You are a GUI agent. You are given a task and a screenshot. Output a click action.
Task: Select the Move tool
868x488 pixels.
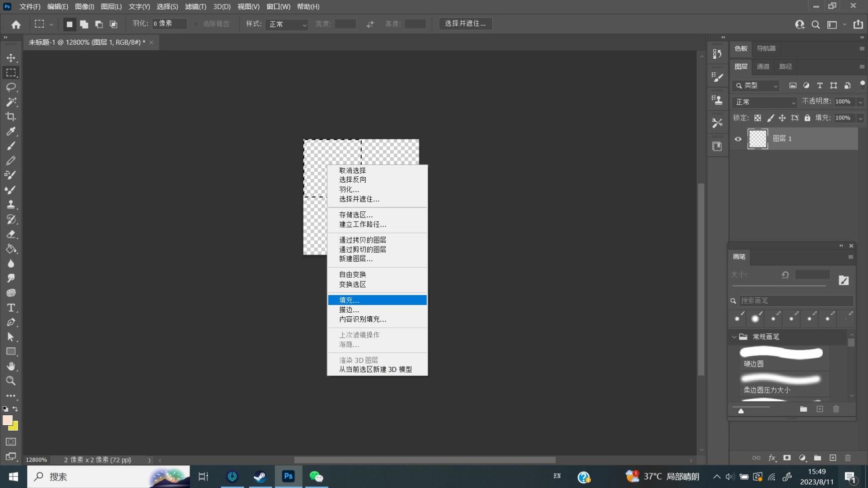(x=11, y=58)
